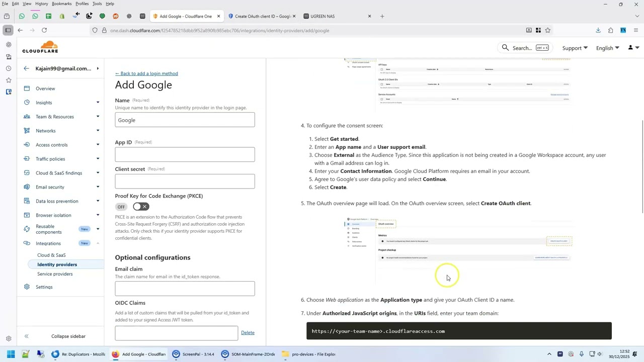The height and width of the screenshot is (362, 644).
Task: Click Collapse sidebar button
Action: pyautogui.click(x=60, y=336)
